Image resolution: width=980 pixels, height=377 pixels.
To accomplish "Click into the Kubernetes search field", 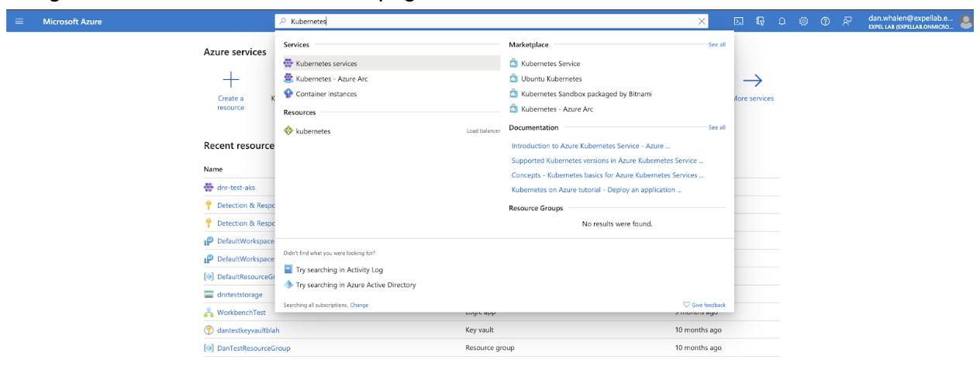I will pos(492,22).
